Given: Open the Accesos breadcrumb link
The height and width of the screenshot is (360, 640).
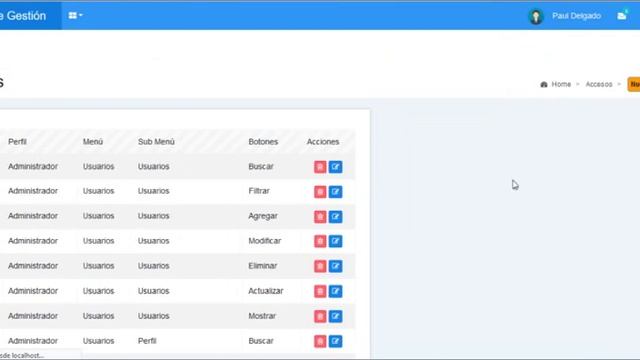Looking at the screenshot, I should click(x=599, y=84).
